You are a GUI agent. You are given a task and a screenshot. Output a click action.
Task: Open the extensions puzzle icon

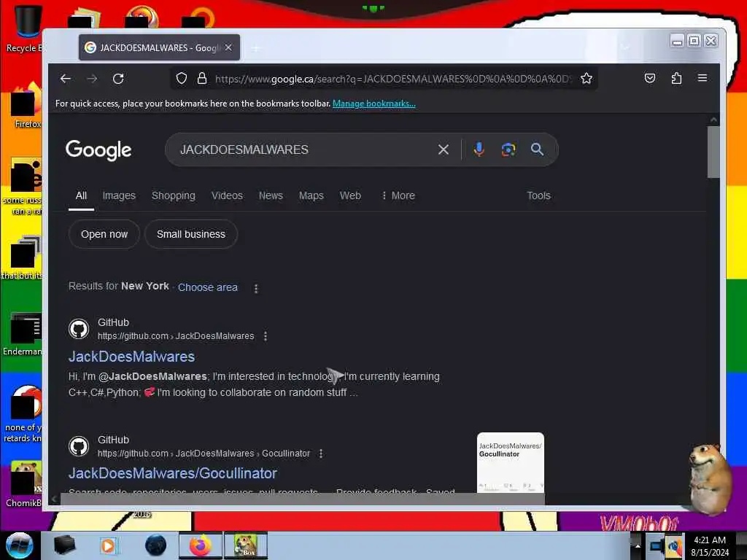(676, 79)
